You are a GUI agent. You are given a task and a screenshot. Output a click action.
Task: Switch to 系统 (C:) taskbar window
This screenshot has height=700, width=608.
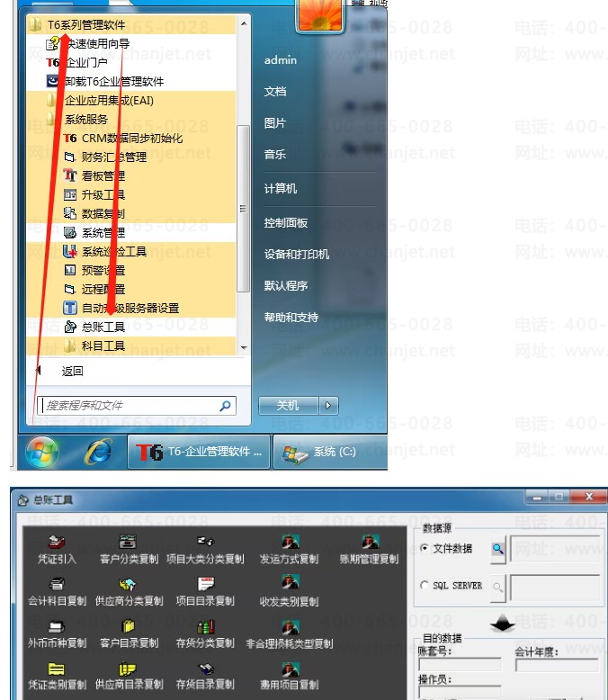click(x=330, y=452)
